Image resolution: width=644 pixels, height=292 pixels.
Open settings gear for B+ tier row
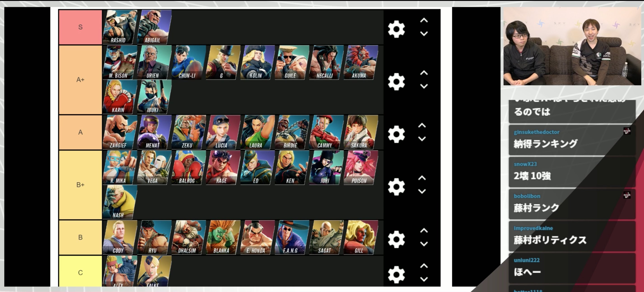(396, 187)
